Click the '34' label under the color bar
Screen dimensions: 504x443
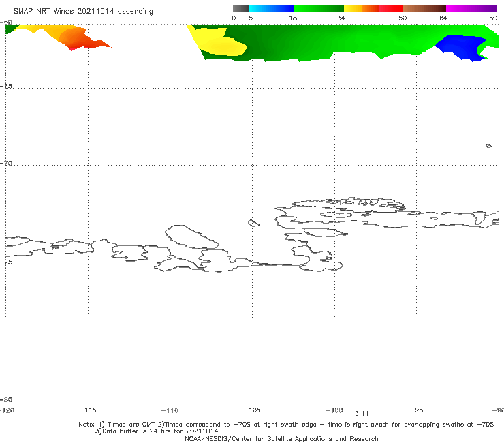pyautogui.click(x=341, y=18)
